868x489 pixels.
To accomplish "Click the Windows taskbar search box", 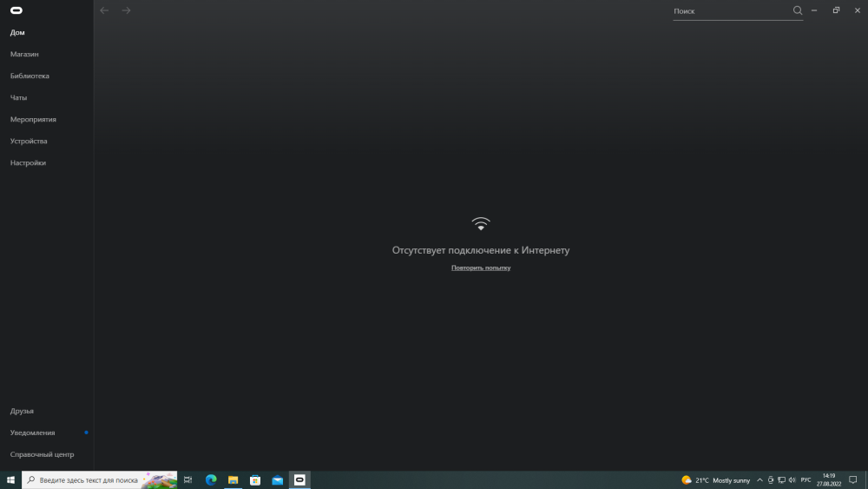I will pos(100,480).
